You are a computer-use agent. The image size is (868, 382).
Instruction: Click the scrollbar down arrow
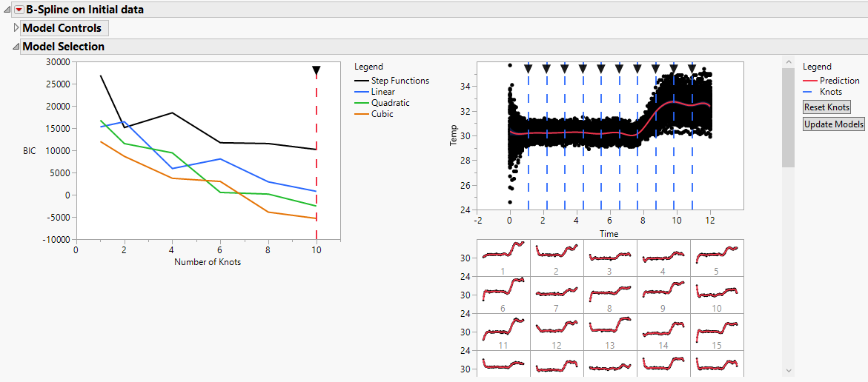click(x=788, y=370)
